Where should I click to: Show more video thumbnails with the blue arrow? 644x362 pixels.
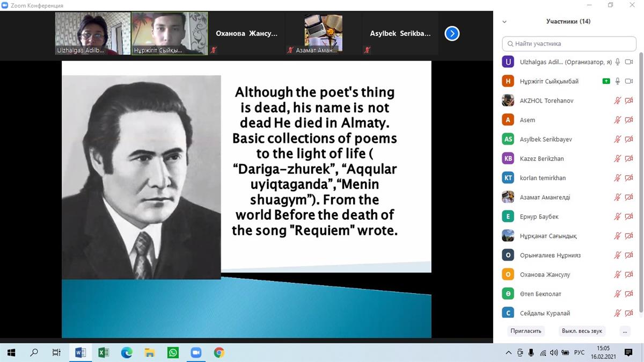(x=452, y=34)
